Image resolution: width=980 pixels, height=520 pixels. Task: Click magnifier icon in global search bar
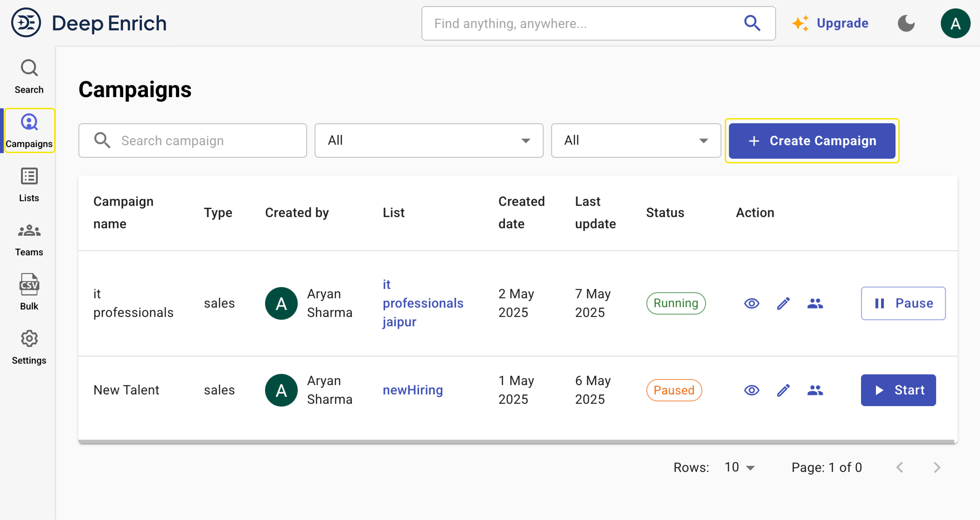(x=752, y=24)
